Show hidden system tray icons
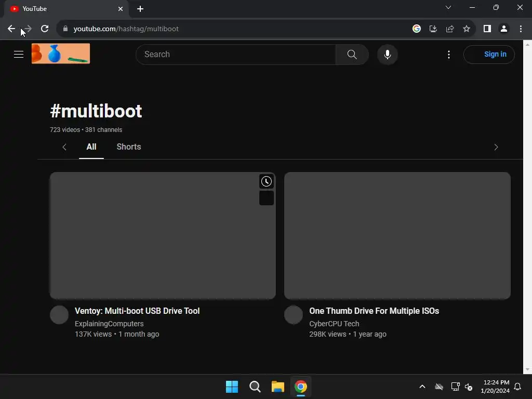532x399 pixels. (422, 387)
